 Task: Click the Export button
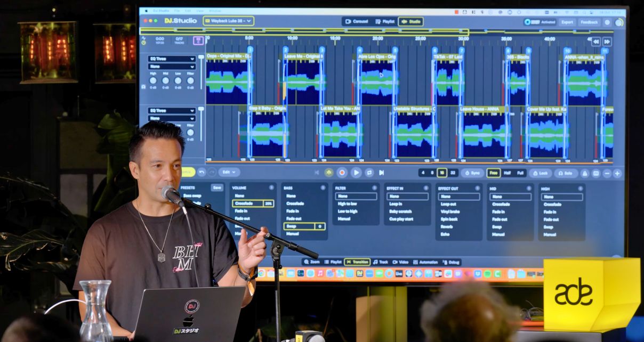(x=567, y=22)
